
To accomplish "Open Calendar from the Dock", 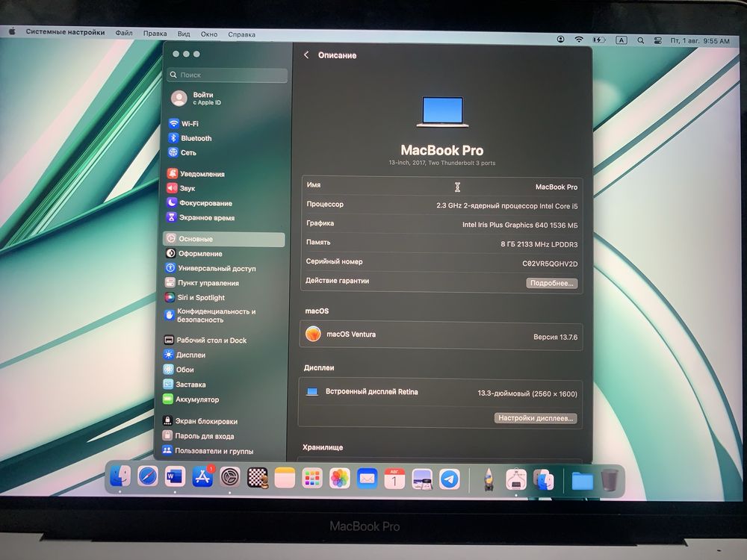I will pos(394,479).
